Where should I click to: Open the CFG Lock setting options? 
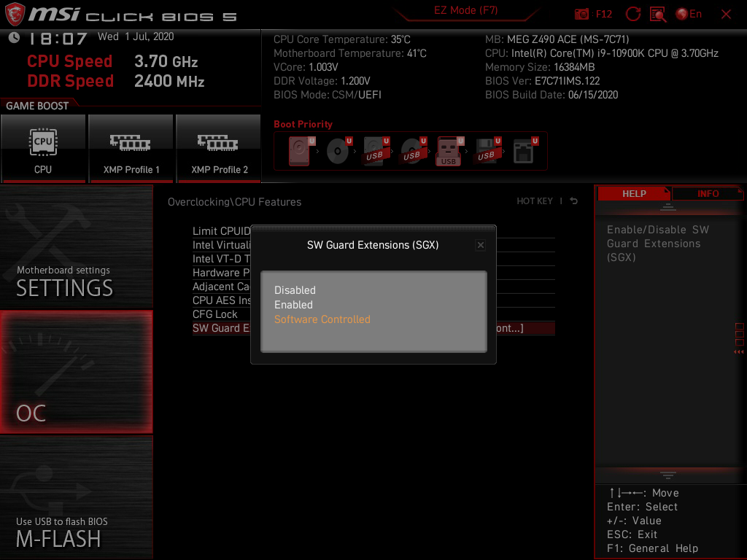coord(218,314)
